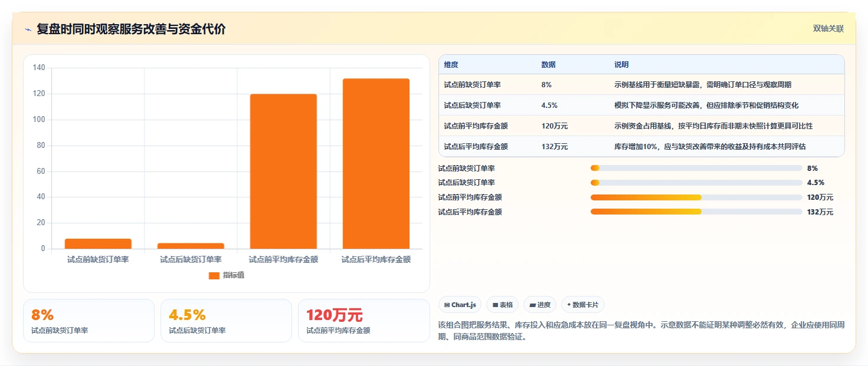Click the footnote paragraph starting 该组合图
Viewport: 868px width, 366px height.
click(x=642, y=331)
